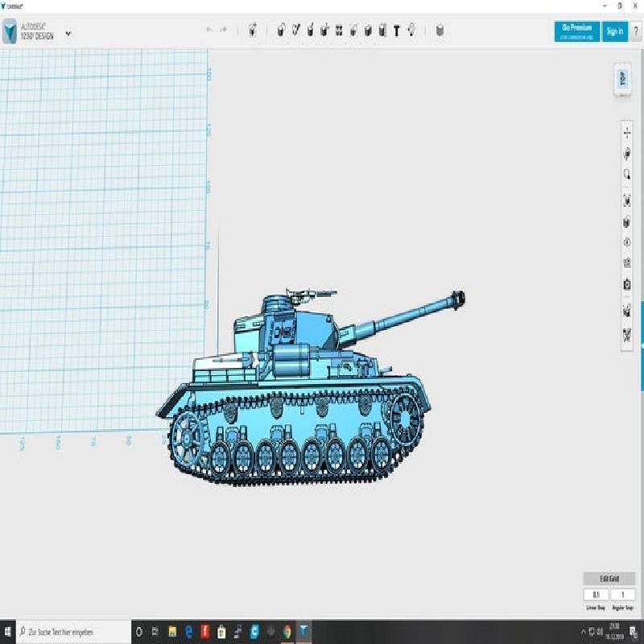Open the Material tool in the toolbar
Viewport: 644px width, 644px height.
[x=440, y=31]
